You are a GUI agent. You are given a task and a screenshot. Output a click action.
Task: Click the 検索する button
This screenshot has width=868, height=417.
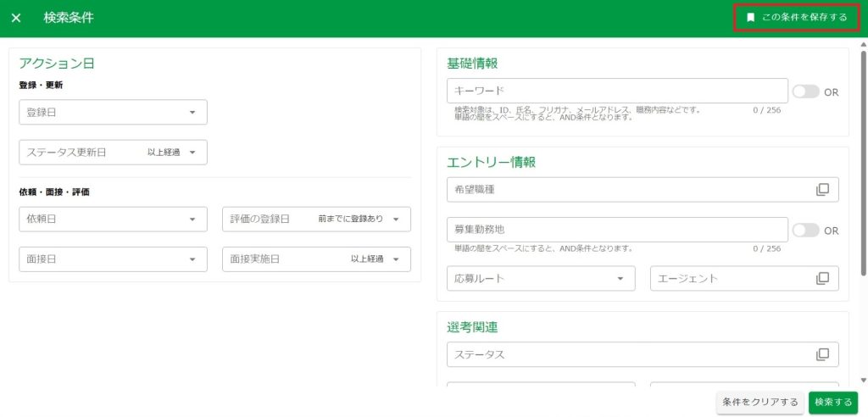tap(832, 402)
